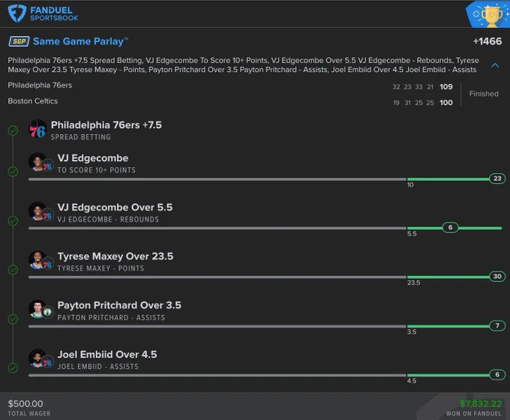Click the PAYTON PRITCHARD - ASSISTS label
The width and height of the screenshot is (510, 420).
coord(111,317)
